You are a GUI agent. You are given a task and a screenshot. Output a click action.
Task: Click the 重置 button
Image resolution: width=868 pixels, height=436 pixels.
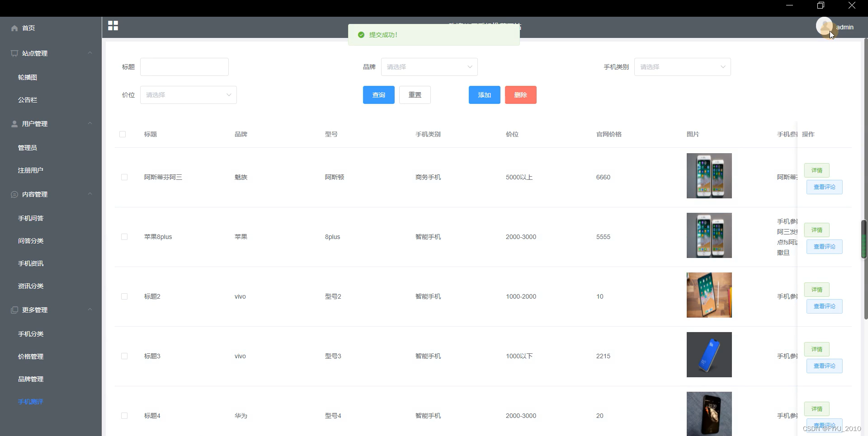tap(415, 95)
